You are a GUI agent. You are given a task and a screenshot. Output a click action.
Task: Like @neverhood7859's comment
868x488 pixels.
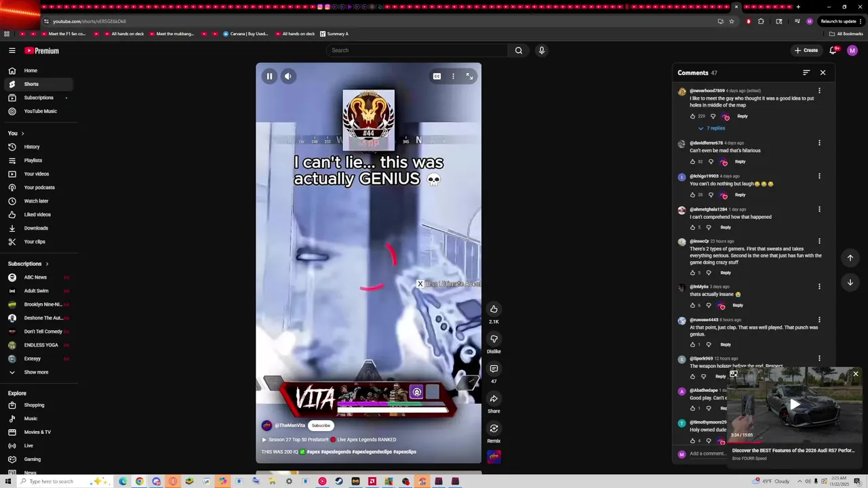coord(693,117)
